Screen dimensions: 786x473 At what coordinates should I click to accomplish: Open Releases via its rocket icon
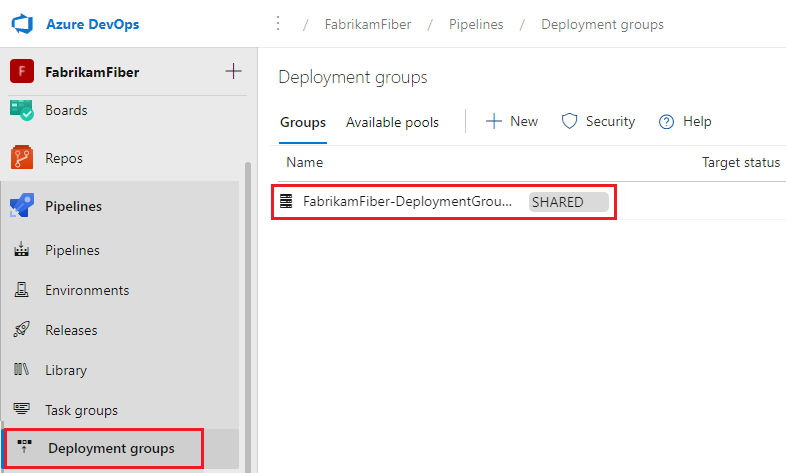point(22,330)
